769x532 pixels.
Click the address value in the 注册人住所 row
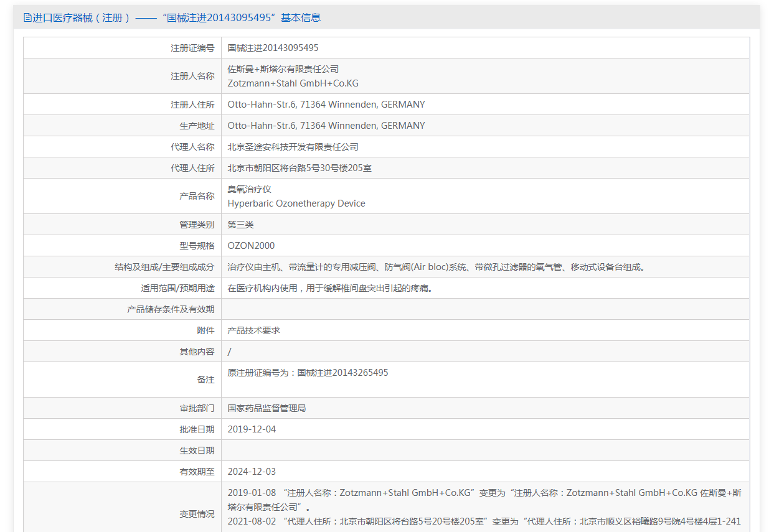pos(326,105)
